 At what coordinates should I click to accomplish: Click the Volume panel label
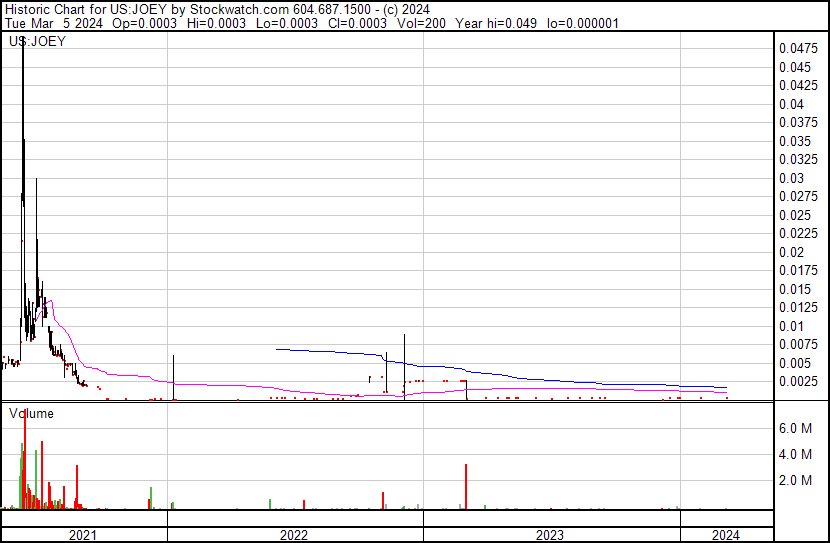pos(31,413)
